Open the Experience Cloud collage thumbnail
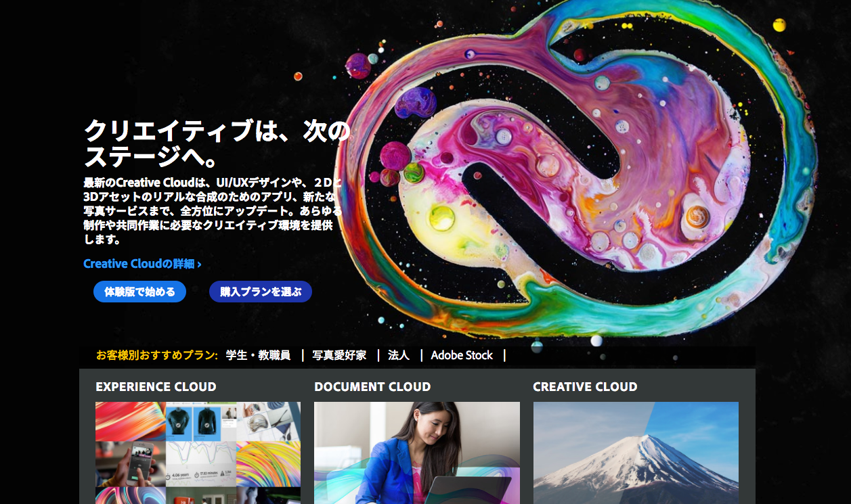Screen dimensions: 851x504 [198, 453]
